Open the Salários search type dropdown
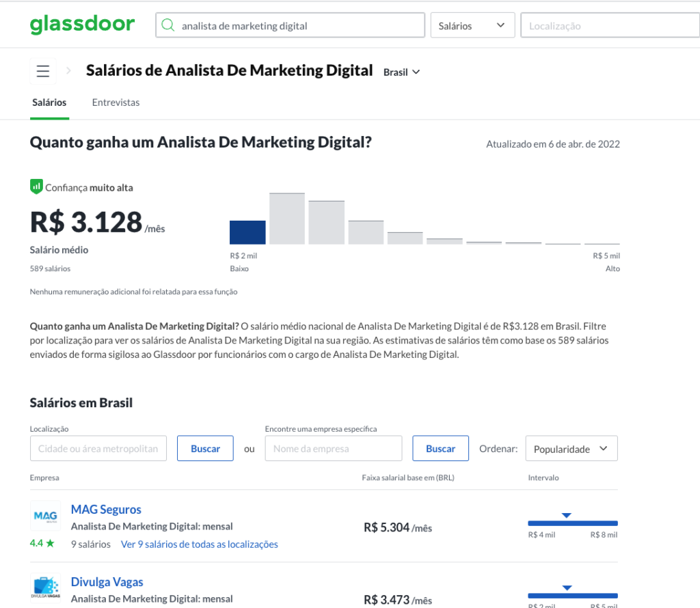This screenshot has height=608, width=700. pos(472,26)
